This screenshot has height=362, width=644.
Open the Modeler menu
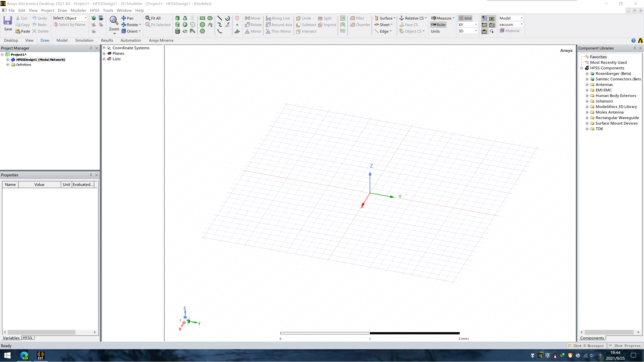coord(78,10)
